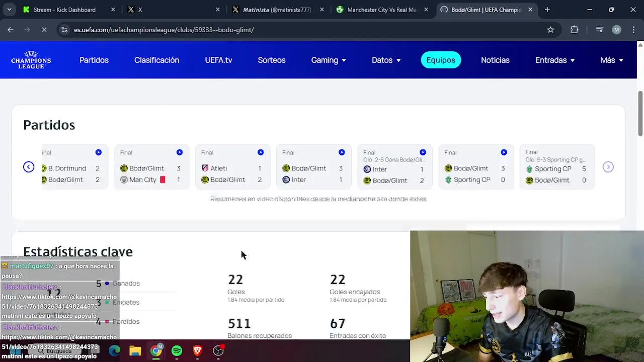Play highlights for Atleti vs Bodø/Glimt
The width and height of the screenshot is (644, 362).
tap(261, 152)
